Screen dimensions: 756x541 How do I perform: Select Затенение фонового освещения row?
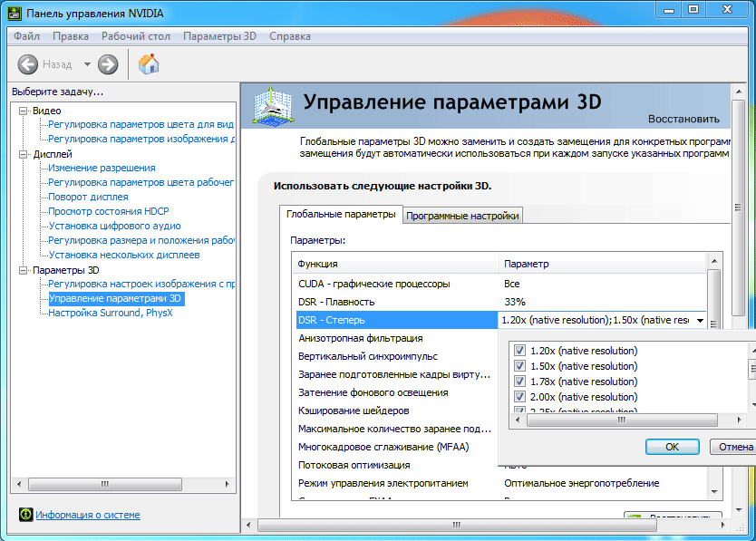[396, 392]
